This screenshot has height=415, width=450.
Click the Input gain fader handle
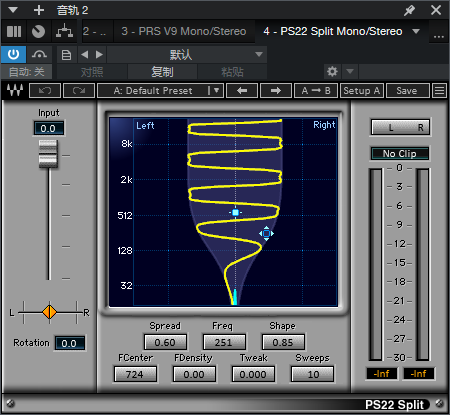point(48,154)
